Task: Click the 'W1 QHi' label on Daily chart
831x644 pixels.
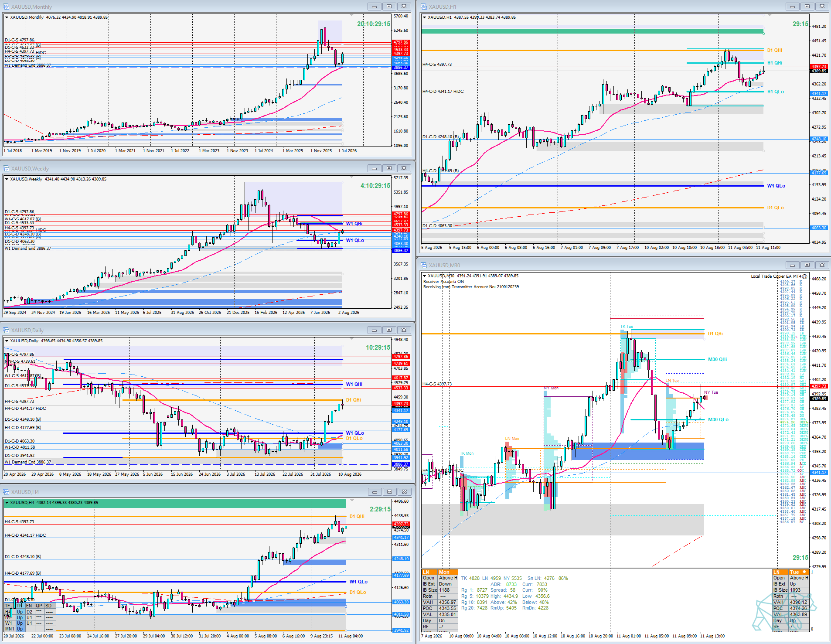Action: pos(354,384)
